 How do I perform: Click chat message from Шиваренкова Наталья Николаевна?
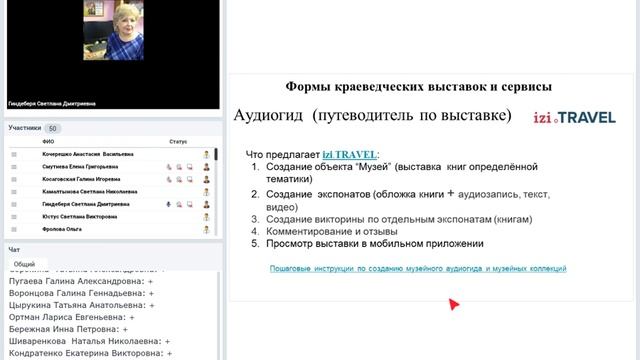89,341
